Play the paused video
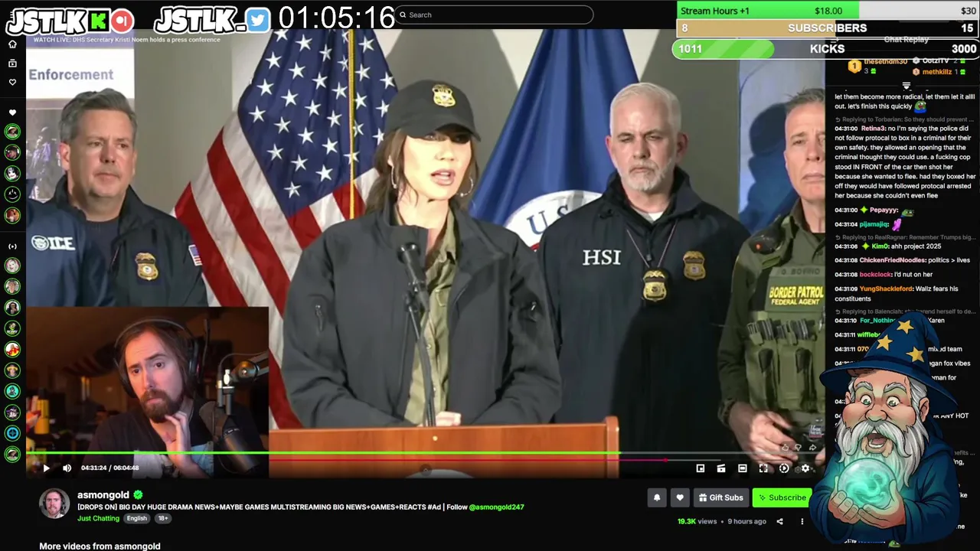This screenshot has width=980, height=551. click(46, 468)
